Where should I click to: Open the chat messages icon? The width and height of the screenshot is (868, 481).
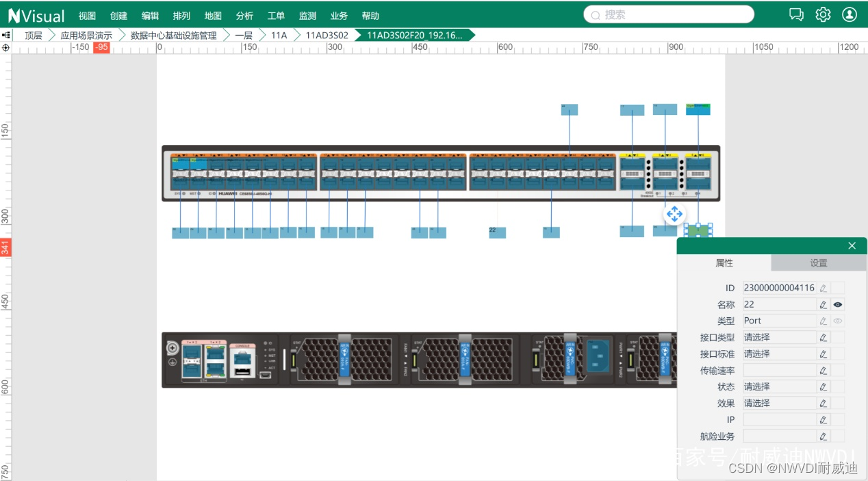(x=796, y=14)
